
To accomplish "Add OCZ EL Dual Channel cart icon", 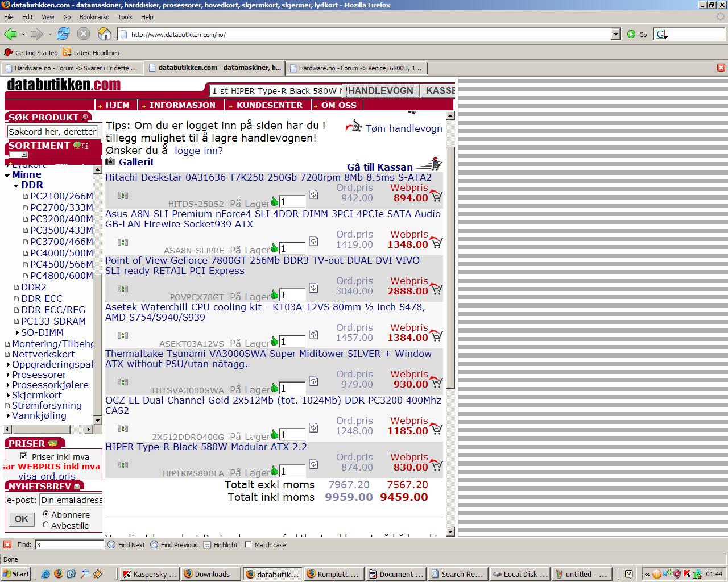I will click(436, 429).
